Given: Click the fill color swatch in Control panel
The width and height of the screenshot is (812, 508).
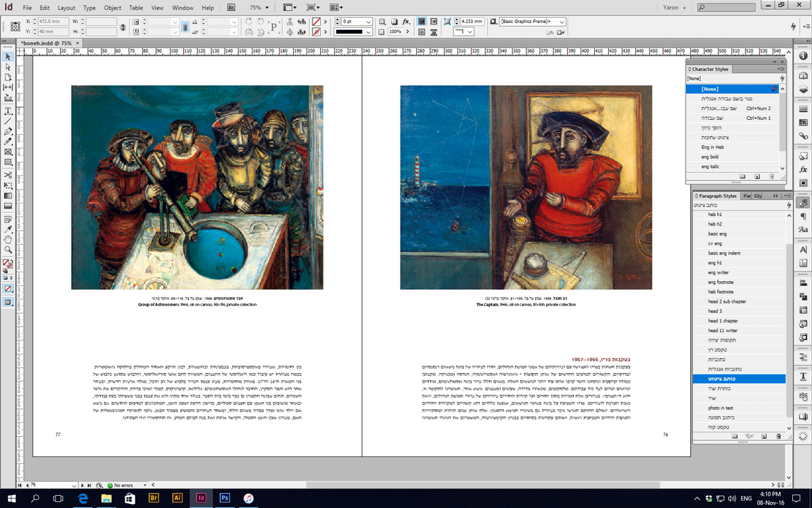Looking at the screenshot, I should tap(316, 22).
